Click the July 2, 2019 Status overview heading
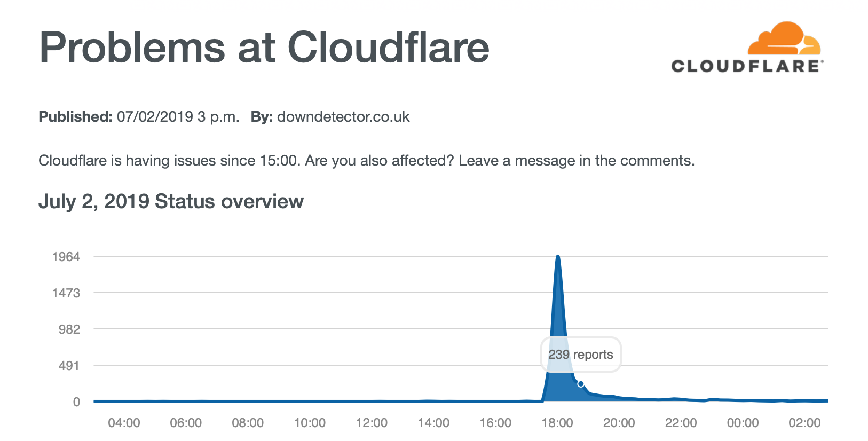Image resolution: width=868 pixels, height=441 pixels. pyautogui.click(x=171, y=202)
